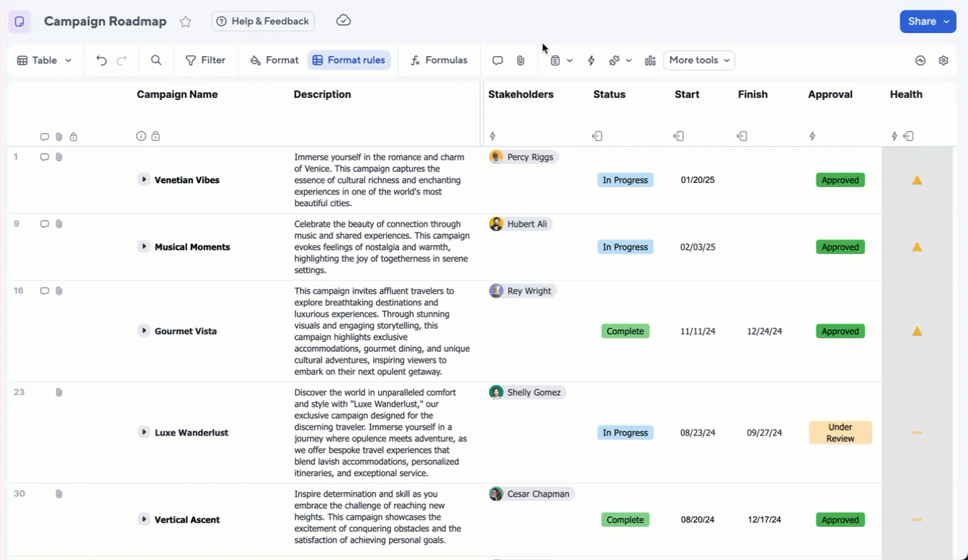Click the integrations icon in the toolbar

(x=616, y=60)
